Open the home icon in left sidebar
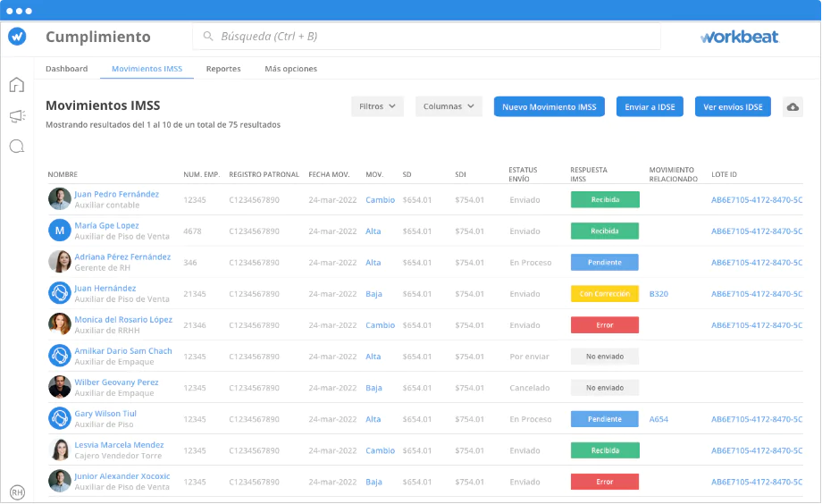Image resolution: width=822 pixels, height=504 pixels. pyautogui.click(x=17, y=86)
